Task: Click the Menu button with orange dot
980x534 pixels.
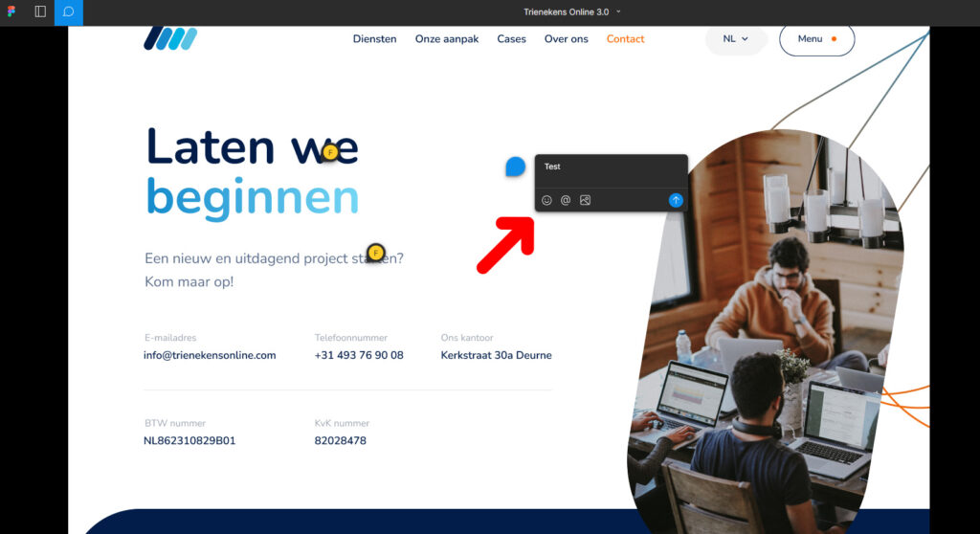Action: click(x=816, y=39)
